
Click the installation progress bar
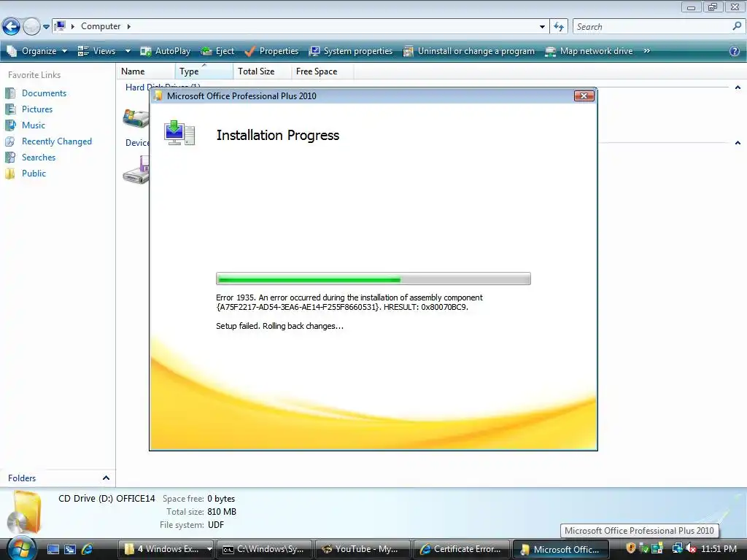pyautogui.click(x=373, y=279)
